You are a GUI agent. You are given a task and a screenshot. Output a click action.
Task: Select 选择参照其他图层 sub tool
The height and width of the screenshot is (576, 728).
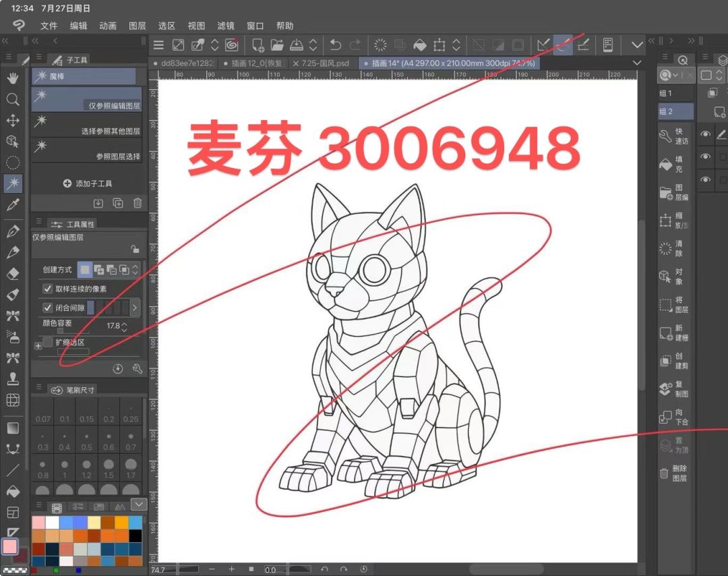86,125
